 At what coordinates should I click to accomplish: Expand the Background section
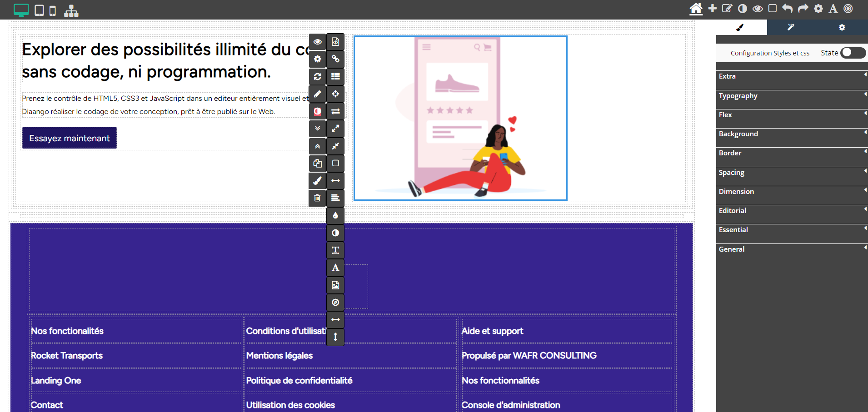coord(792,134)
